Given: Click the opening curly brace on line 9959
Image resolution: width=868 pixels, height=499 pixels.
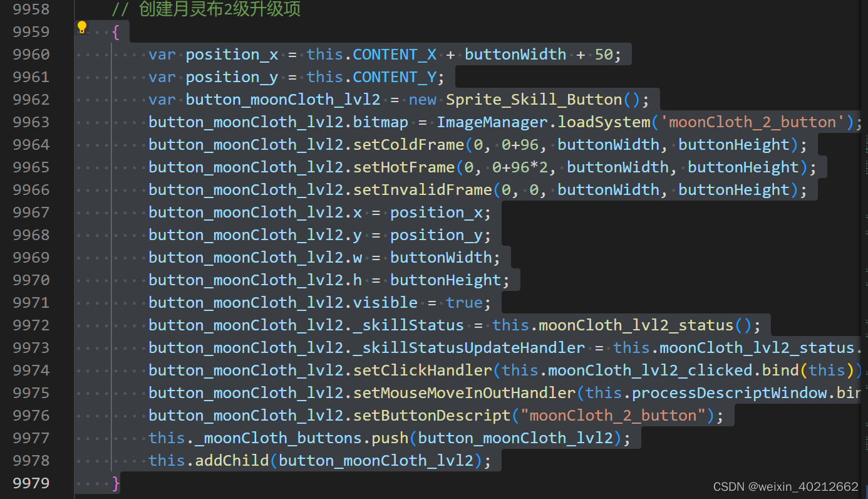Looking at the screenshot, I should pos(116,32).
